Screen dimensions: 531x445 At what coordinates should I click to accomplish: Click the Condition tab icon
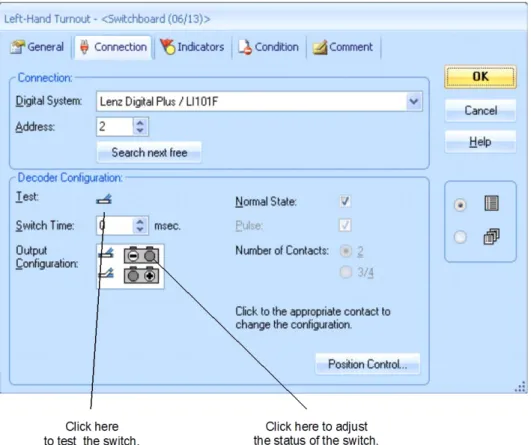pos(245,47)
